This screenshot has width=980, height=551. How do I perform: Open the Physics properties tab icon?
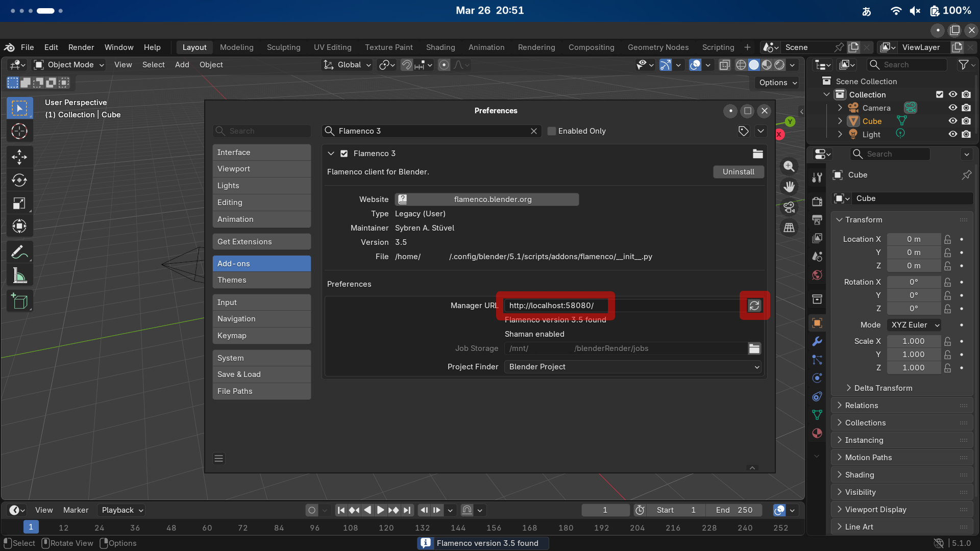pyautogui.click(x=817, y=378)
